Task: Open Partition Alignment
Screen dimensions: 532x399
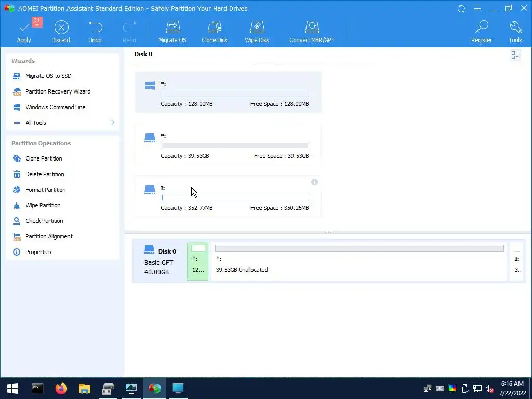Action: 49,236
